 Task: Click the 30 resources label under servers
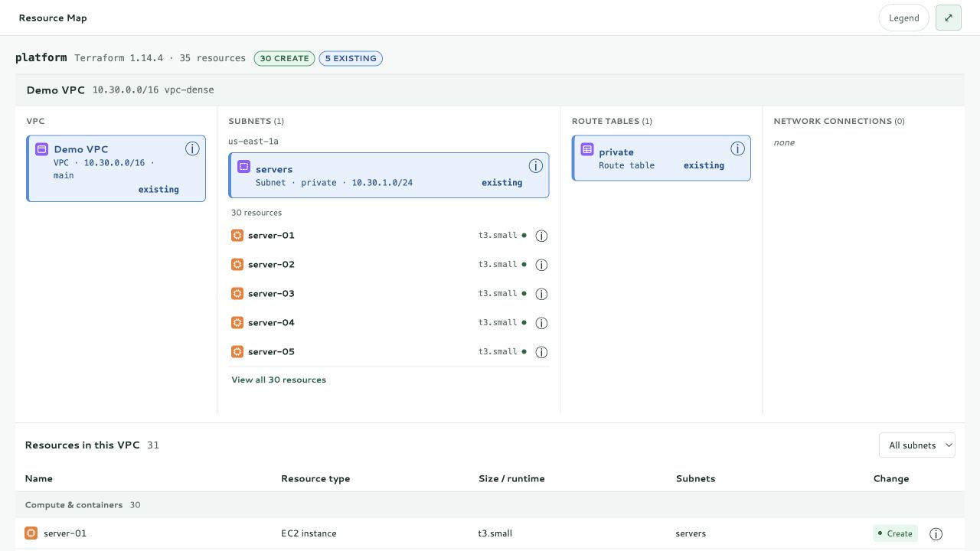click(256, 213)
